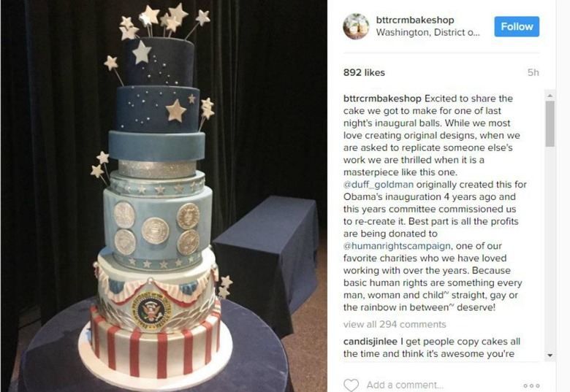The image size is (570, 392).
Task: Open the @humanrightscampaign mention
Action: pyautogui.click(x=397, y=246)
